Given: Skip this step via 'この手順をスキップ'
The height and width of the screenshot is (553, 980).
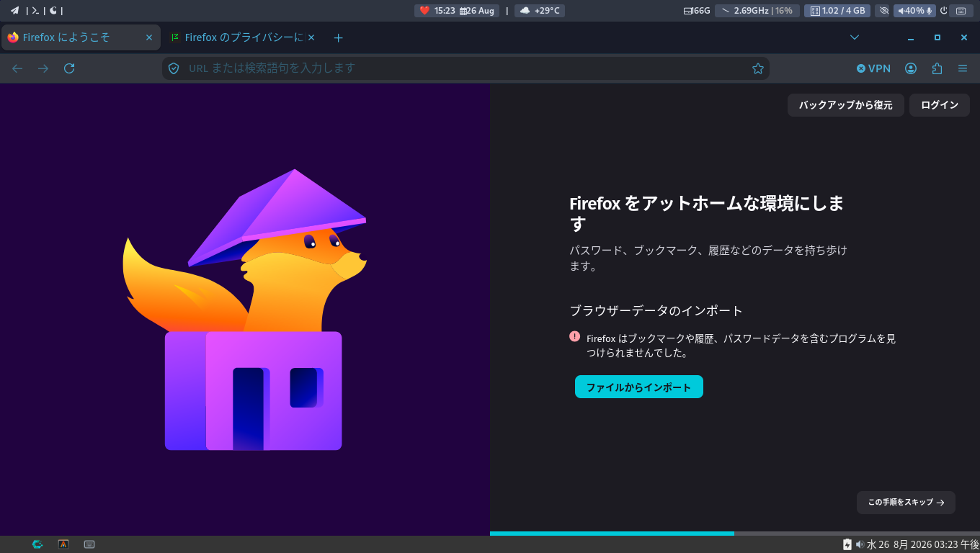Looking at the screenshot, I should 906,503.
